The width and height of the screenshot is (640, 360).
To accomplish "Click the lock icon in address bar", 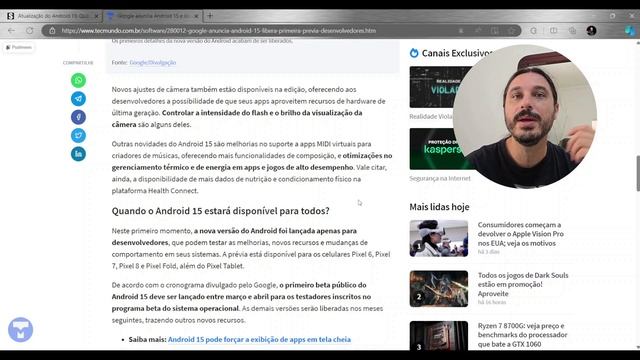I will [52, 31].
